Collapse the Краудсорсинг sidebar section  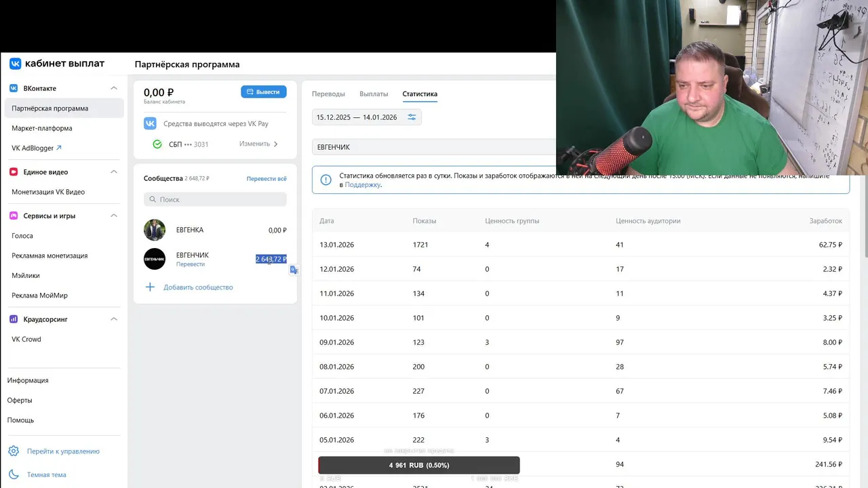(114, 319)
